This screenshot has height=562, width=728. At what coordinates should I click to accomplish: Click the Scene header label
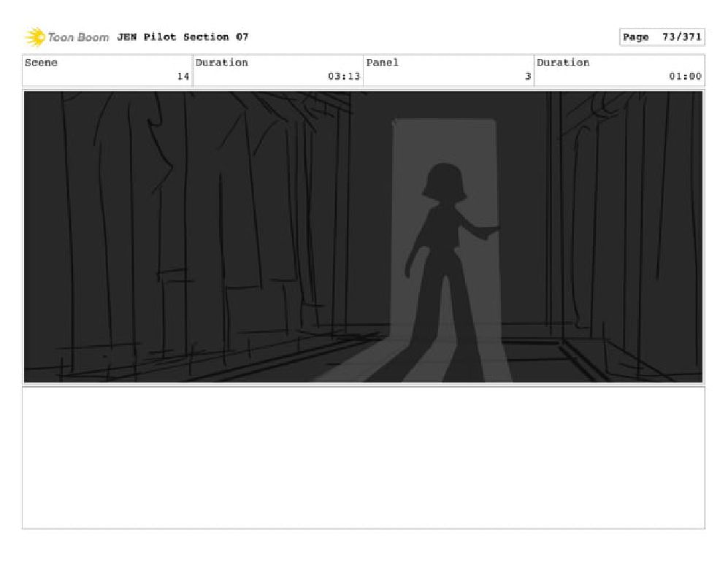(41, 62)
